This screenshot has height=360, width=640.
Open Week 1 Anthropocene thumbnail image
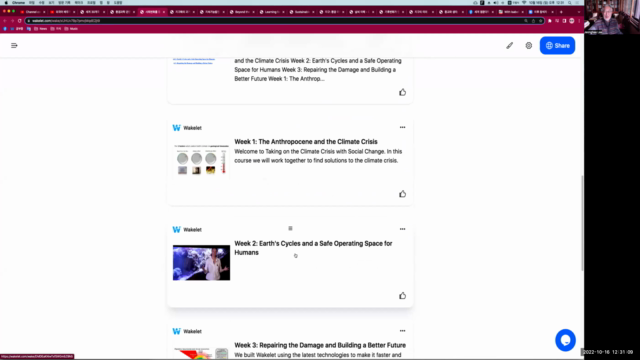pos(201,160)
